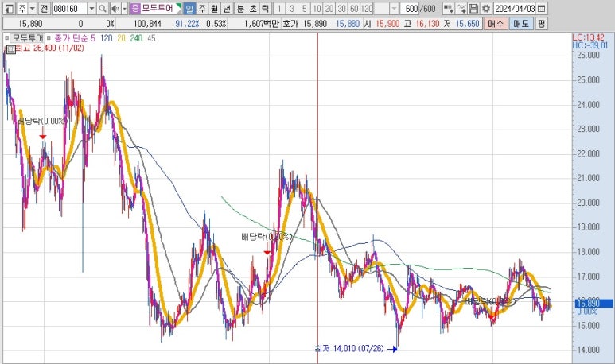Image resolution: width=615 pixels, height=364 pixels.
Task: Click the HC:-39.81 indicator text
Action: click(x=590, y=45)
